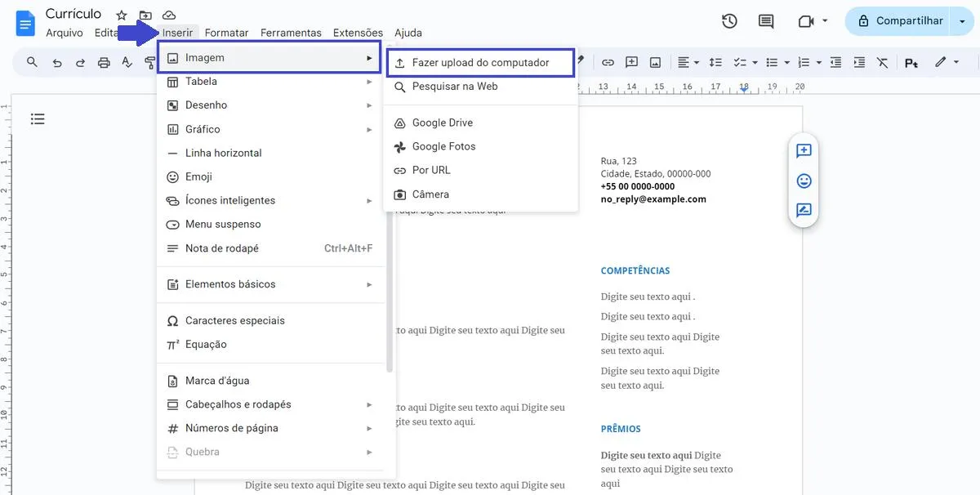Click the emoji reaction icon in right margin
This screenshot has width=980, height=495.
coord(804,181)
